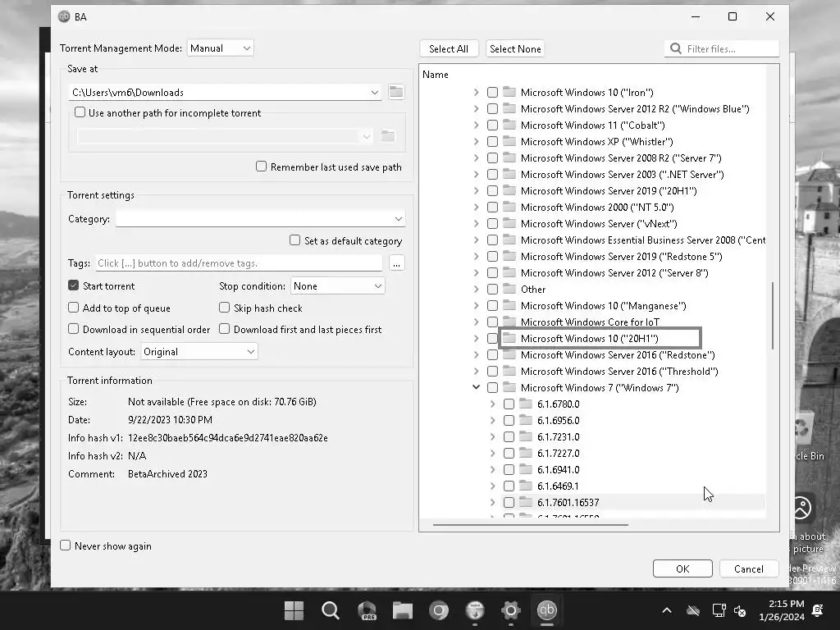Click the vertical scrollbar of file list

pyautogui.click(x=773, y=316)
